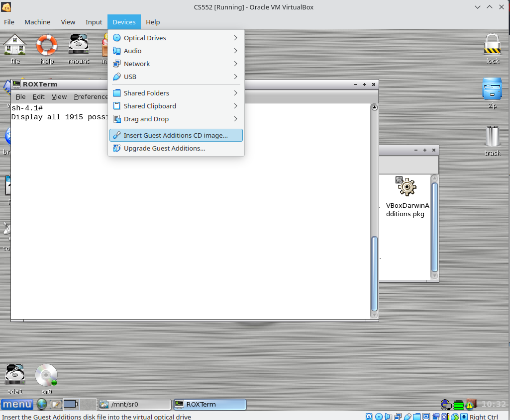
Task: Open the zip archive desktop icon
Action: click(492, 89)
